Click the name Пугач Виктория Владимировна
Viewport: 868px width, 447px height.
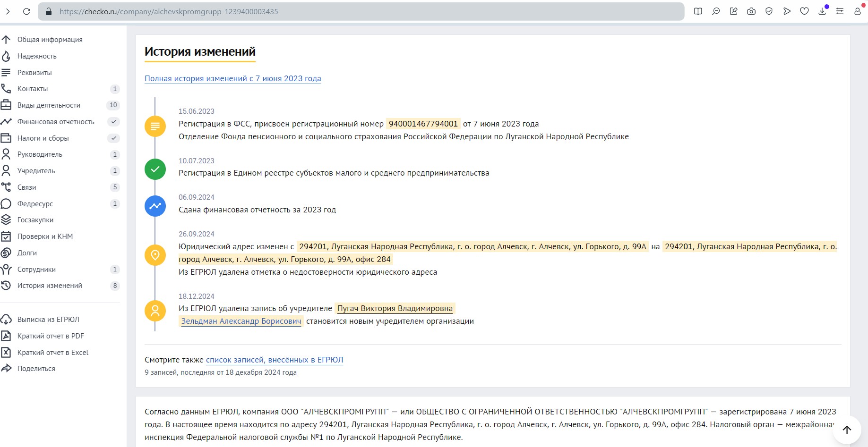click(x=395, y=308)
